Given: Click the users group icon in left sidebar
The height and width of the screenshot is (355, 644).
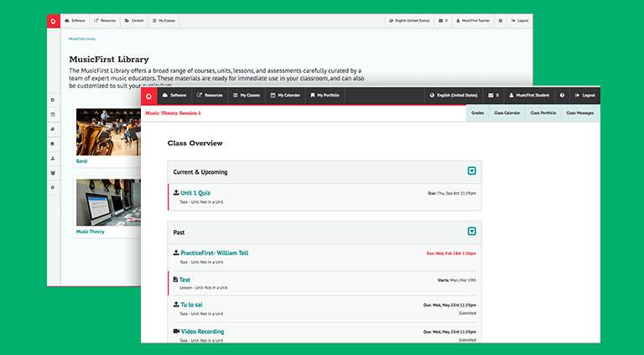Looking at the screenshot, I should (x=53, y=173).
